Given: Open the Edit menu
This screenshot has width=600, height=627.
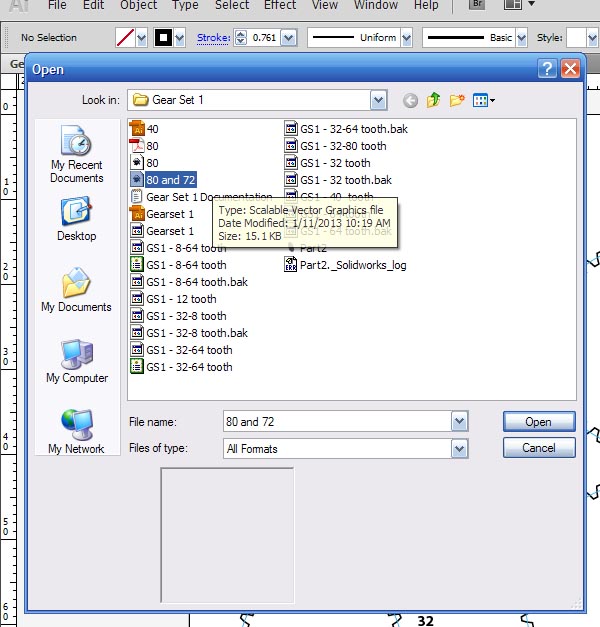Looking at the screenshot, I should 93,5.
